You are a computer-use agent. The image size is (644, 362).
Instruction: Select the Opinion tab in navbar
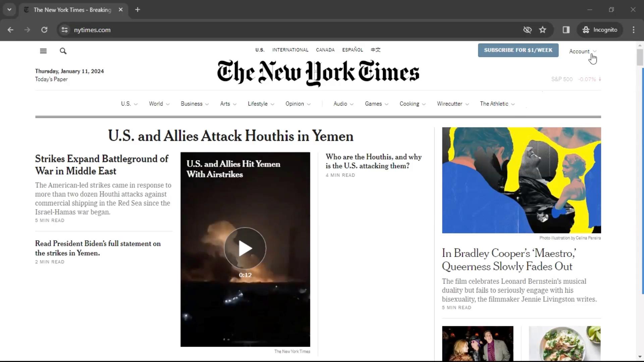[x=294, y=104]
